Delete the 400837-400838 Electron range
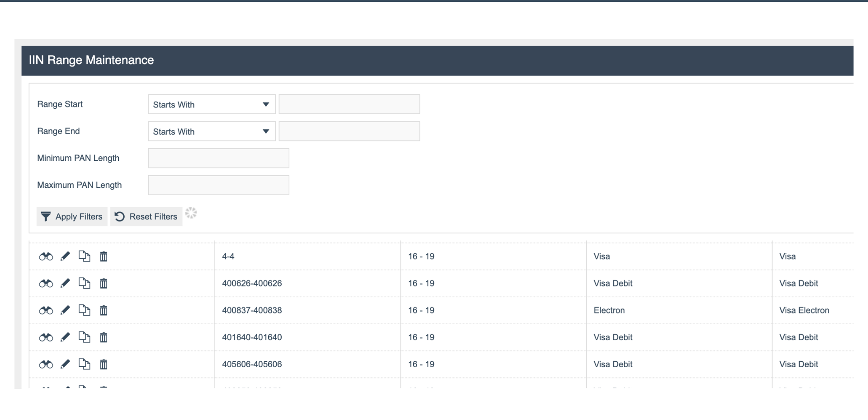 click(103, 310)
